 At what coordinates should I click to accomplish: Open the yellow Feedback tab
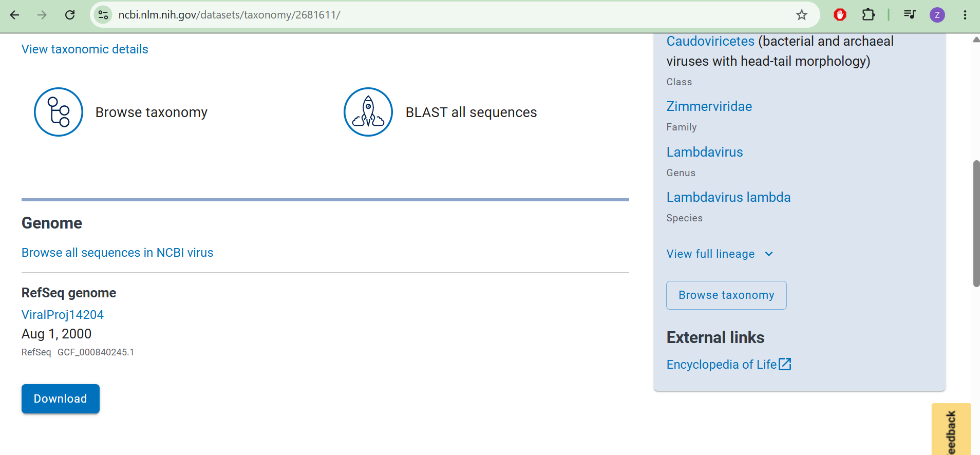tap(951, 429)
